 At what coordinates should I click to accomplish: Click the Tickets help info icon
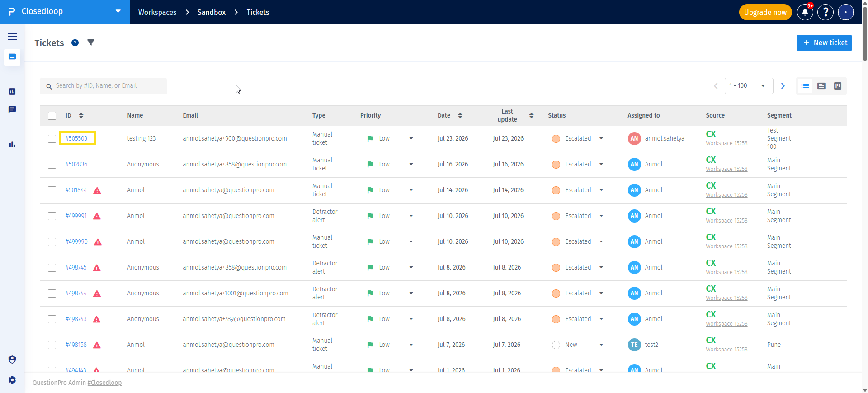click(75, 43)
